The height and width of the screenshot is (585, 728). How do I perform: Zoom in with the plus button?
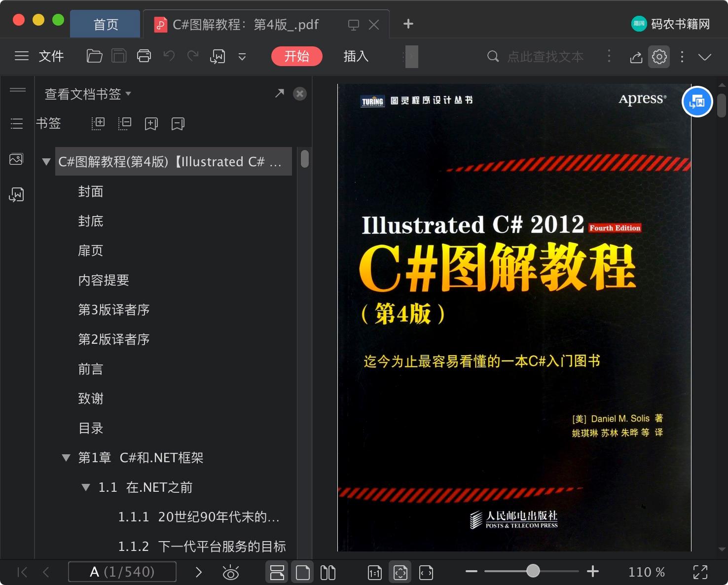click(593, 572)
